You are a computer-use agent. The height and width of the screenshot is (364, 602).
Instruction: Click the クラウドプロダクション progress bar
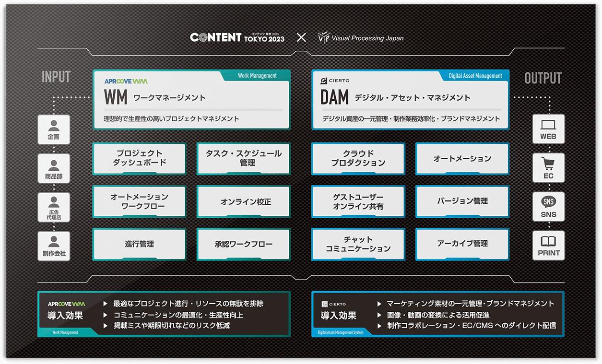coord(358,159)
